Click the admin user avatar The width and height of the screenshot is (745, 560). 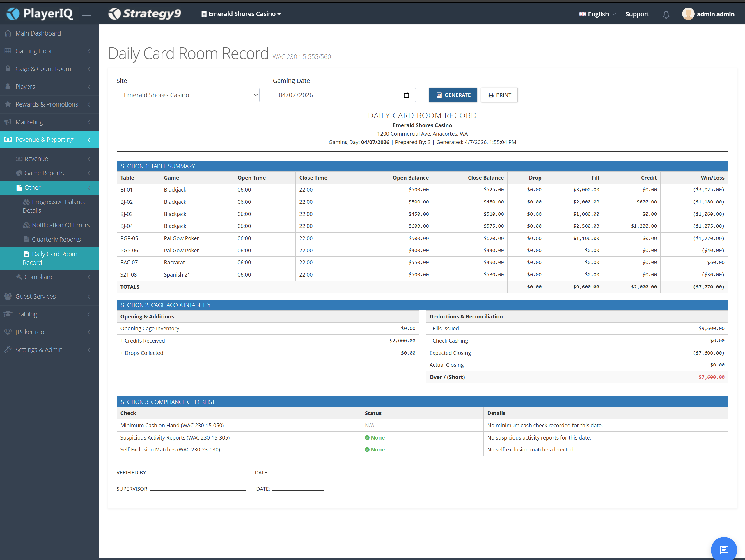point(688,14)
